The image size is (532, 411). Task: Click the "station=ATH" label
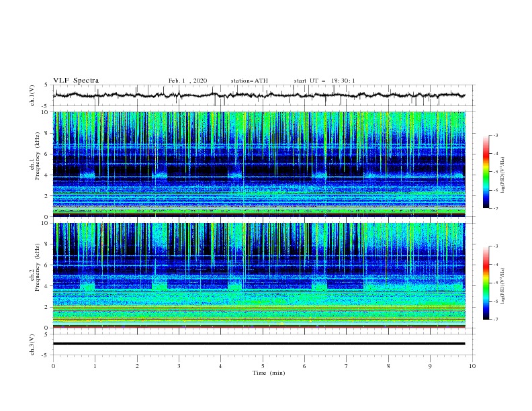pos(249,81)
